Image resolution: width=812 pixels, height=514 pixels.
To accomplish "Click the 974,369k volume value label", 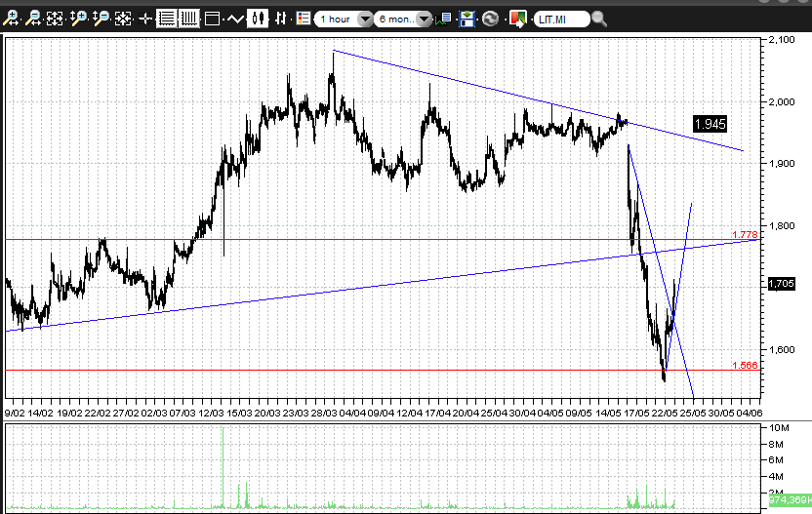I will coord(790,499).
